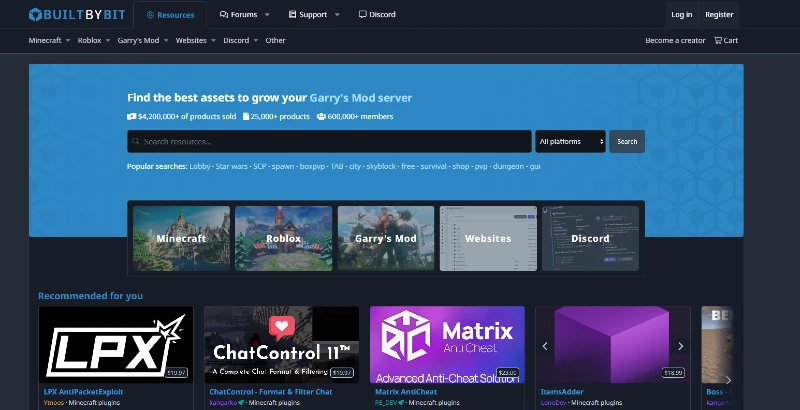Open the Garry's Mod server headline link
The image size is (800, 410).
point(361,97)
